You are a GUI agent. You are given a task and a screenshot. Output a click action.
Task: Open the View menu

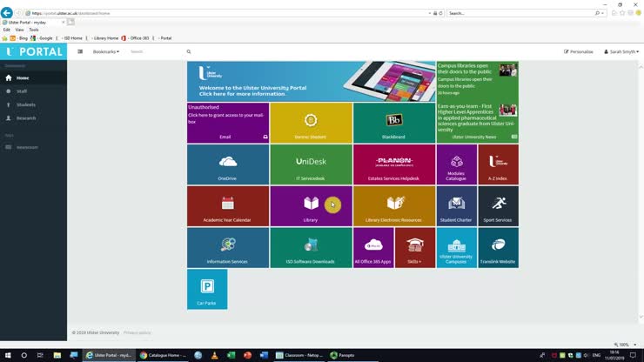19,30
